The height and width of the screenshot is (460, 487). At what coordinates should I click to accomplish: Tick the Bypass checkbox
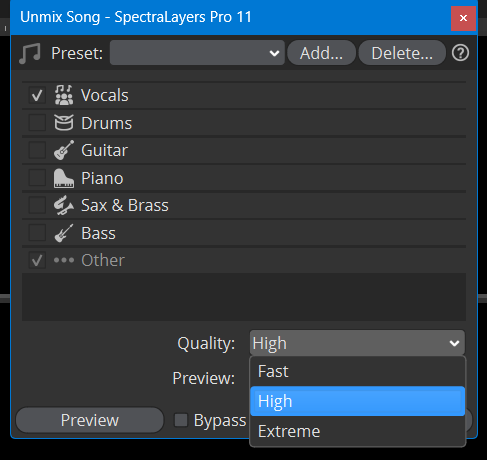coord(181,420)
